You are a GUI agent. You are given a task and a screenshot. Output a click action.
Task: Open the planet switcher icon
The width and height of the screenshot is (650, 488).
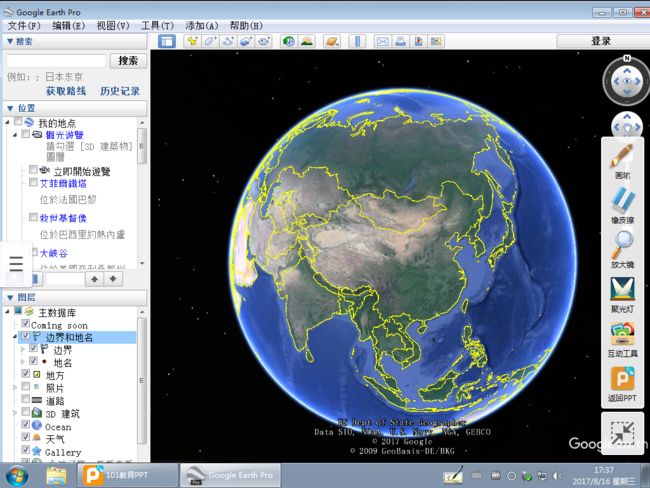click(332, 41)
